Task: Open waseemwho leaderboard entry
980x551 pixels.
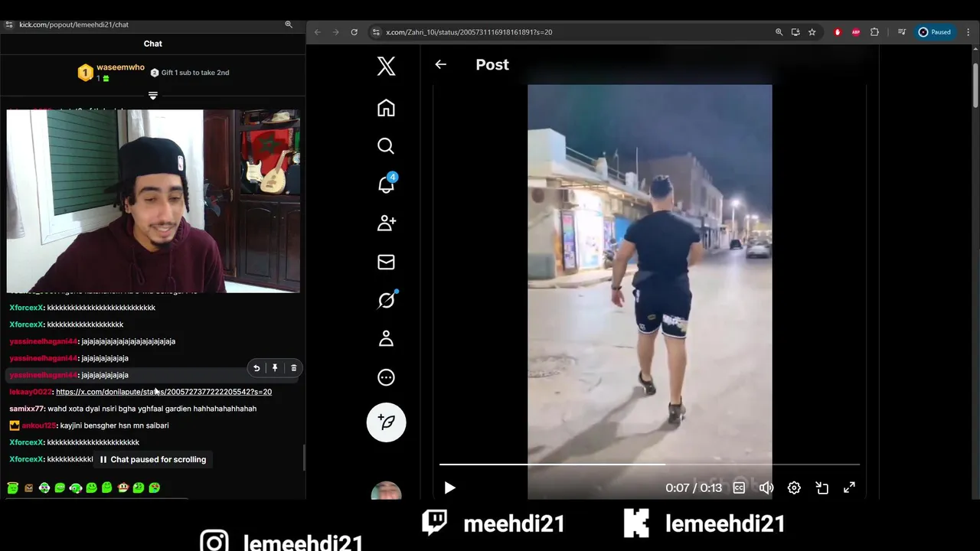Action: pyautogui.click(x=111, y=73)
